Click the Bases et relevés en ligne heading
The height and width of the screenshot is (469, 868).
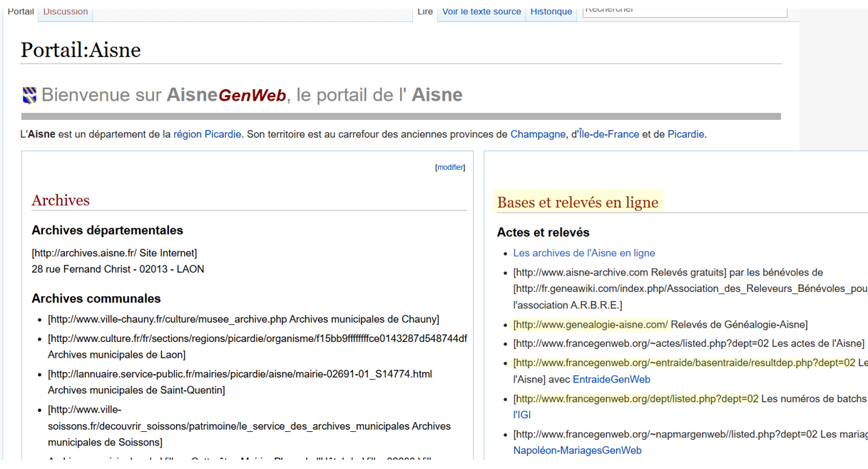(577, 203)
